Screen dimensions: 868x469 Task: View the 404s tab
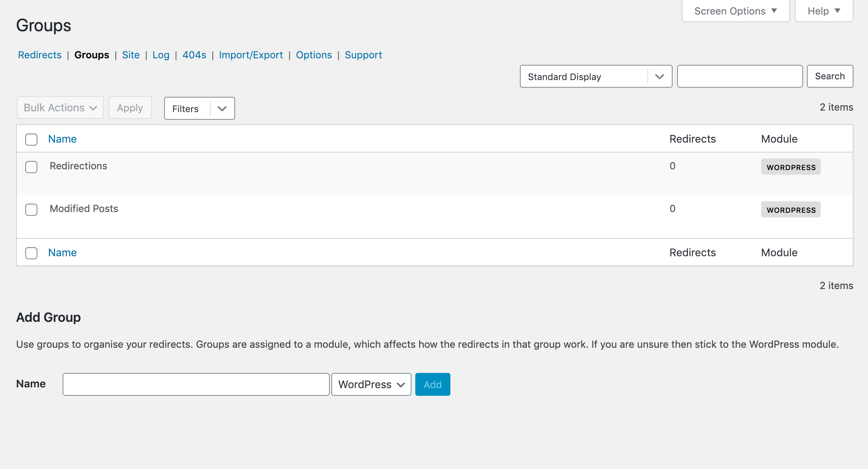(194, 55)
